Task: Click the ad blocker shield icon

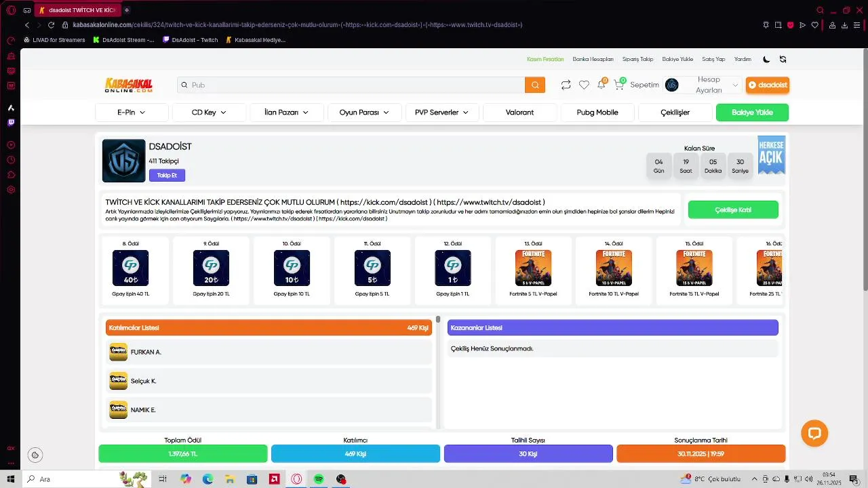Action: tap(790, 25)
